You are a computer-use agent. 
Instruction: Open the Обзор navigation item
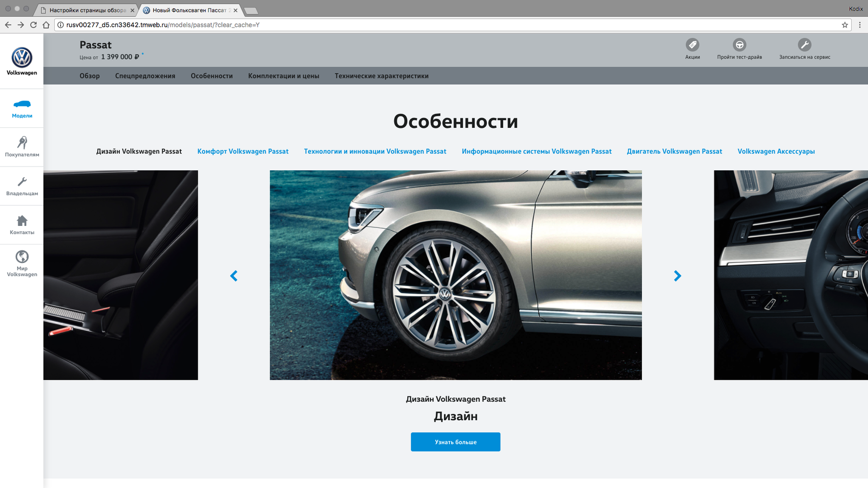click(x=89, y=76)
